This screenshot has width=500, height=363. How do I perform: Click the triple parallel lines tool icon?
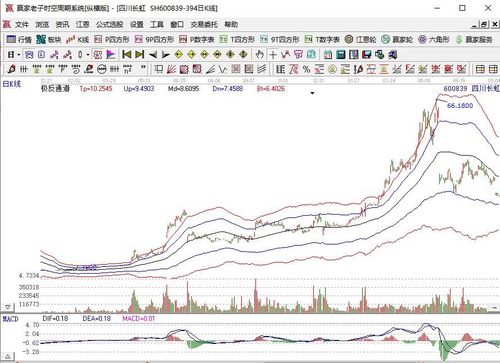[x=262, y=69]
